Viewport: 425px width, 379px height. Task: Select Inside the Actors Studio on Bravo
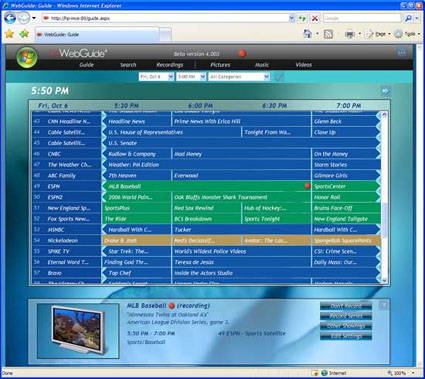coord(276,273)
